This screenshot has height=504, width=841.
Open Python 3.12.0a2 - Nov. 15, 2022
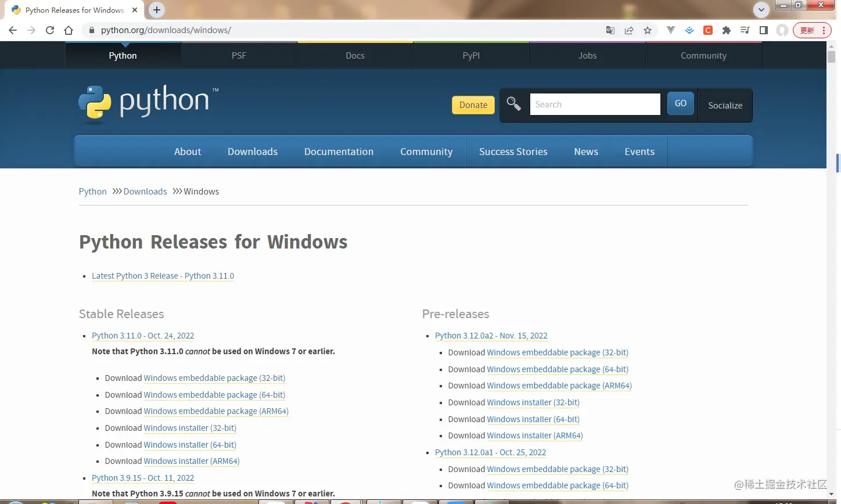tap(491, 336)
